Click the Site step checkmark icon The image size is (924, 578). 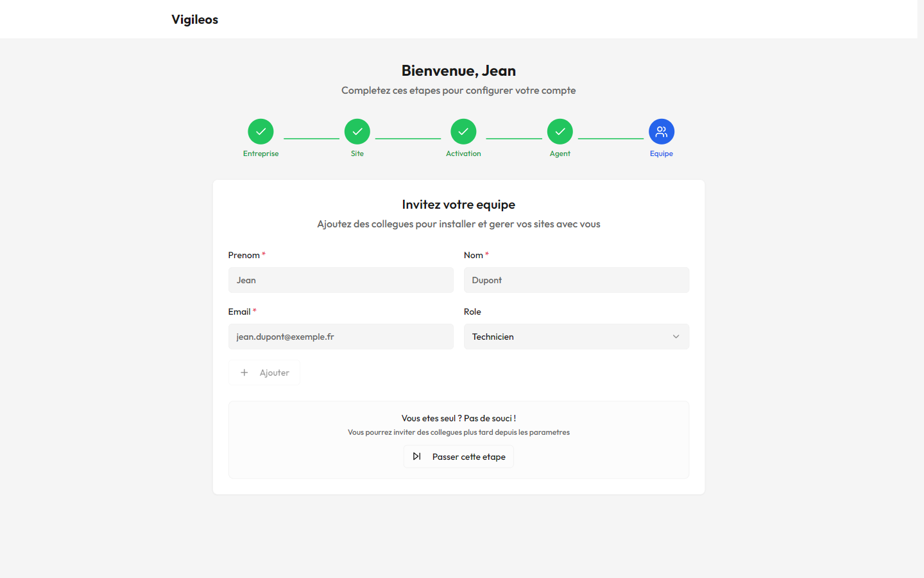pyautogui.click(x=357, y=132)
